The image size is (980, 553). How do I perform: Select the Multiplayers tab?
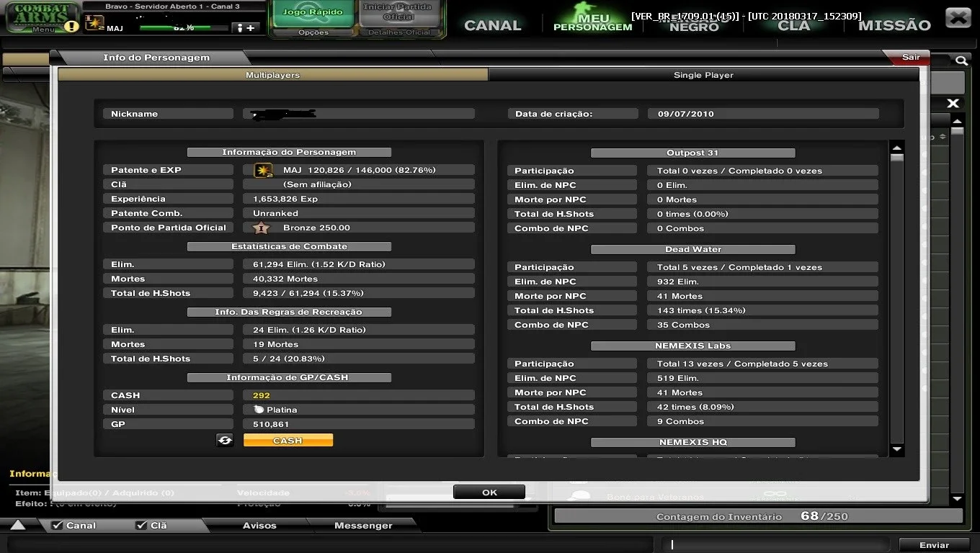(272, 75)
